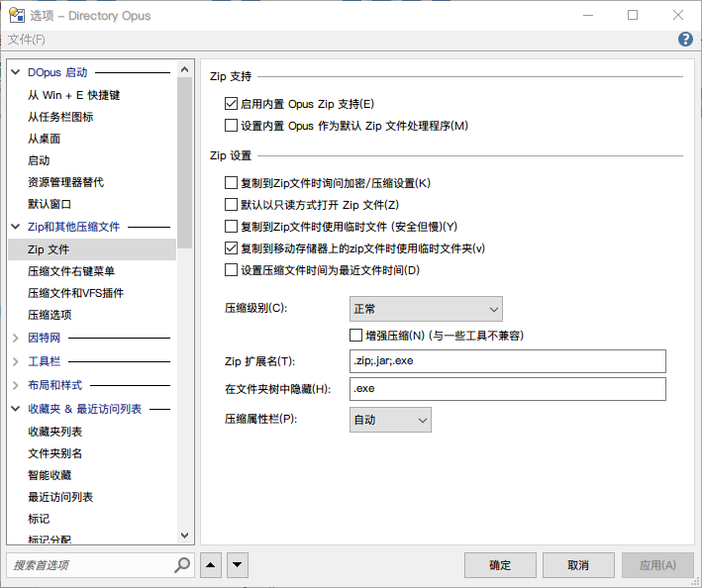
Task: Enable 设置内置 Opus 作为默认 Zip 文件处理程序 checkbox
Action: (231, 126)
